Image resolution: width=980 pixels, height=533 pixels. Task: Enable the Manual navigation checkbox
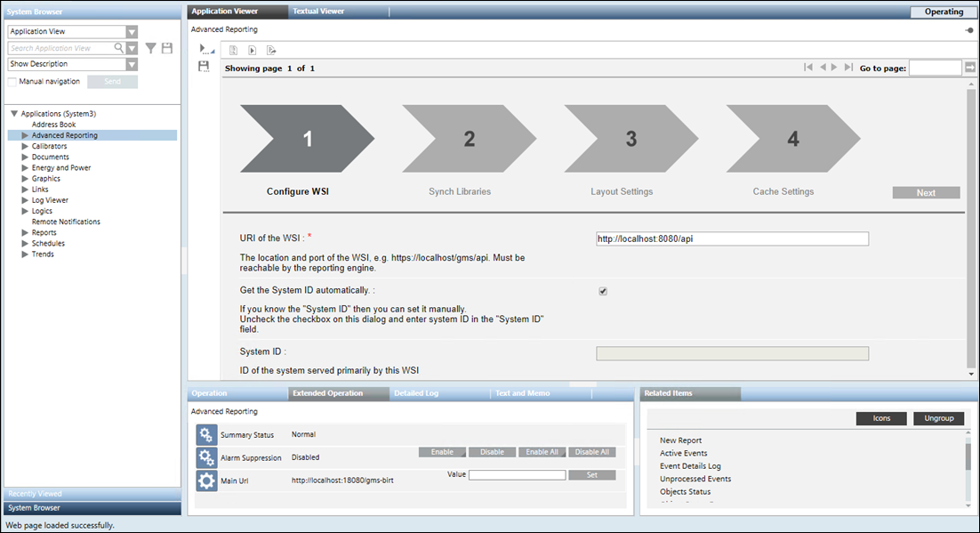click(12, 82)
